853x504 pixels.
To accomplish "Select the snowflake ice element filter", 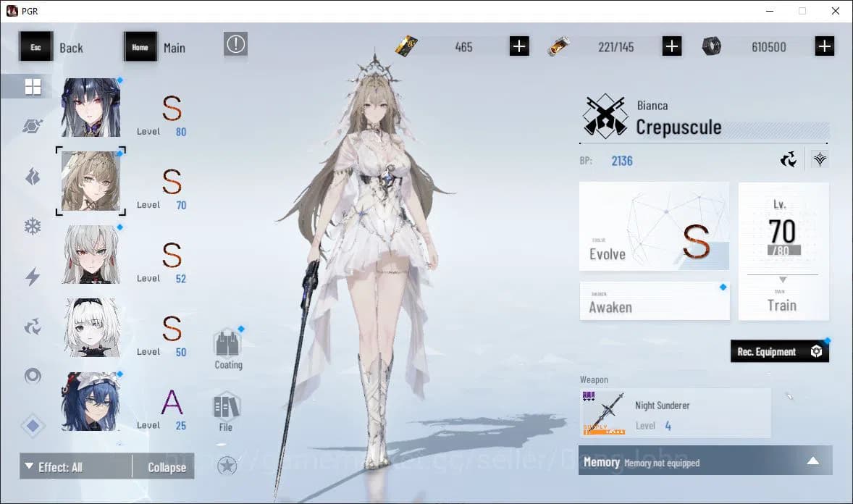I will coord(32,226).
